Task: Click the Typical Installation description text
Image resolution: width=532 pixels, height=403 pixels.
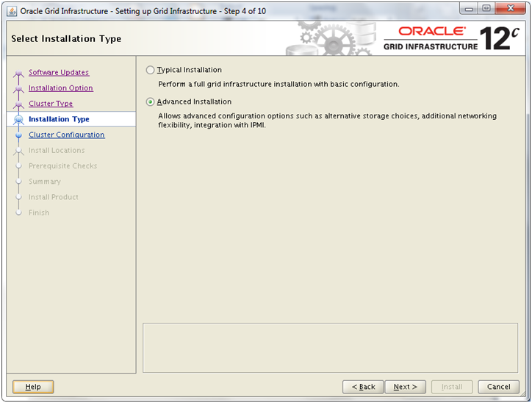Action: [x=278, y=84]
